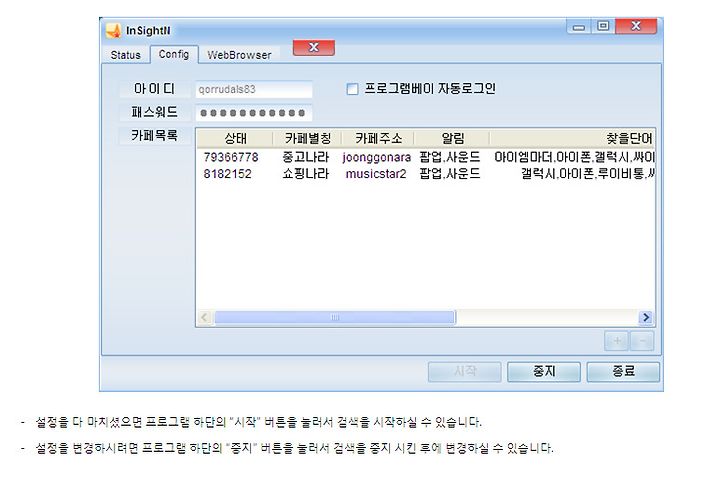Close the WebBrowser tab with red X
The image size is (720, 488).
pos(314,47)
